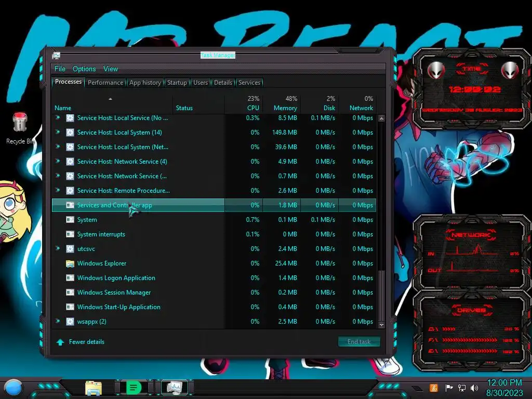Click the End task button
The width and height of the screenshot is (532, 399).
point(359,342)
